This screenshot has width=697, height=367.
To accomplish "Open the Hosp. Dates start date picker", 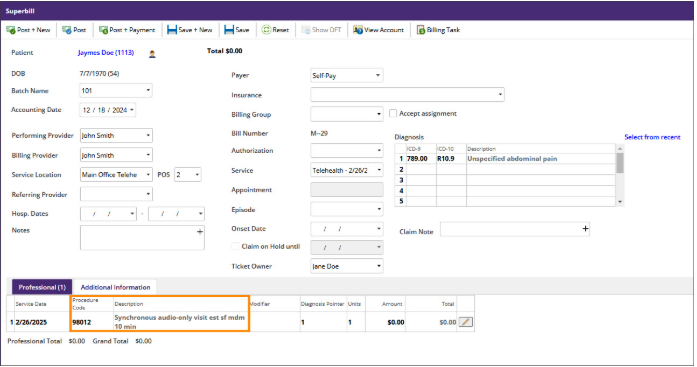I will pos(132,214).
